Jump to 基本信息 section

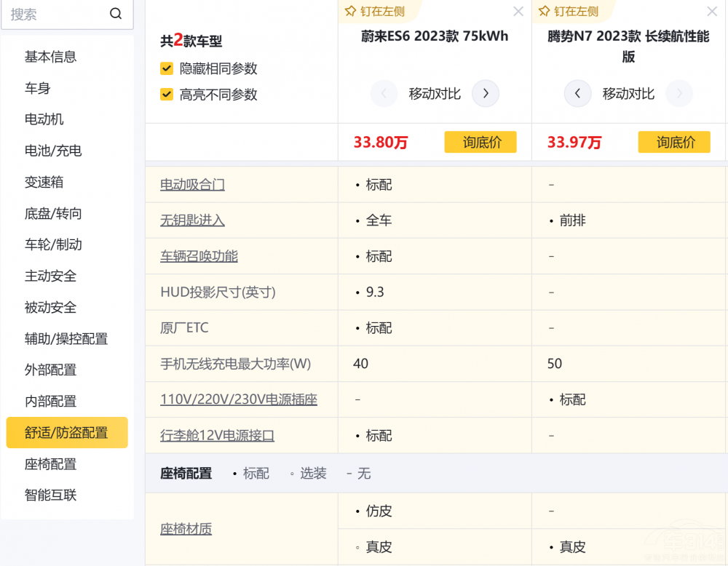click(50, 57)
